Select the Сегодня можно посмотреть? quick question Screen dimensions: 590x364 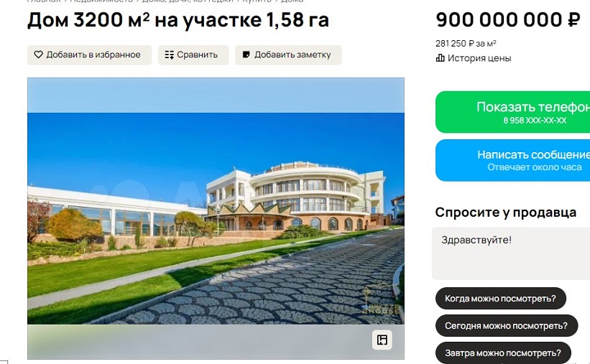point(507,326)
